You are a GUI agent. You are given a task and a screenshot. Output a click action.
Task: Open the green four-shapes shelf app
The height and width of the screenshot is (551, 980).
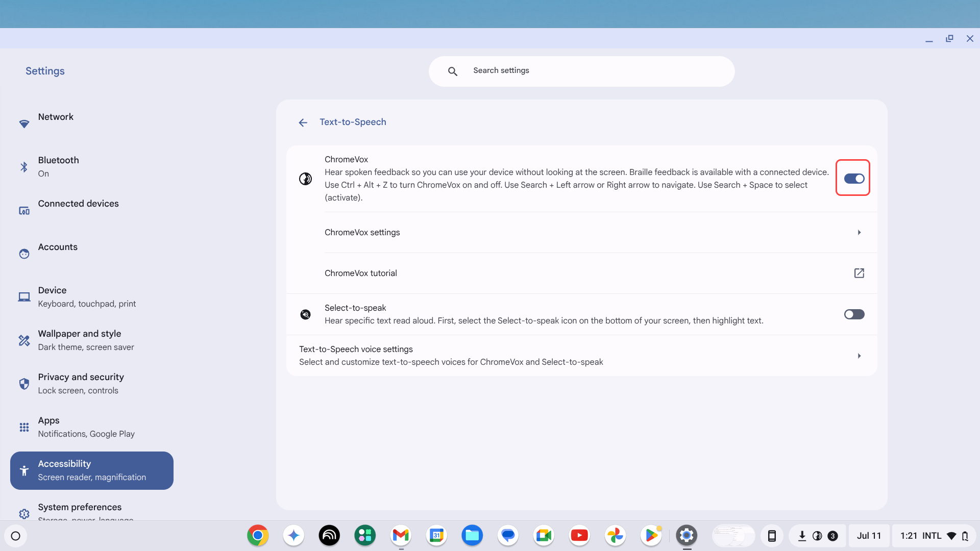coord(365,536)
